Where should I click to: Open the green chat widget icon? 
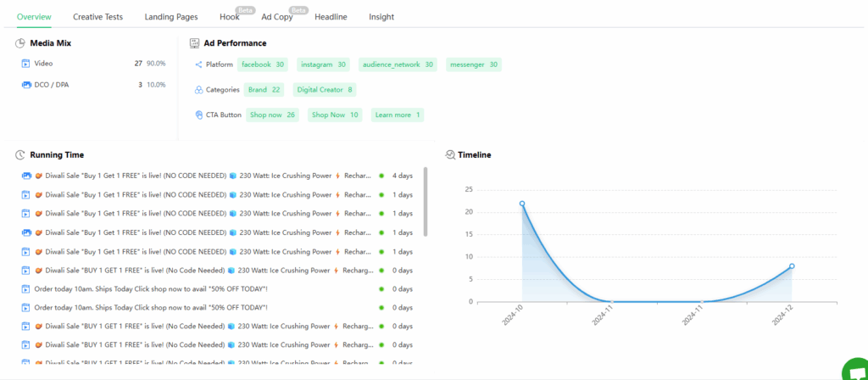[855, 372]
